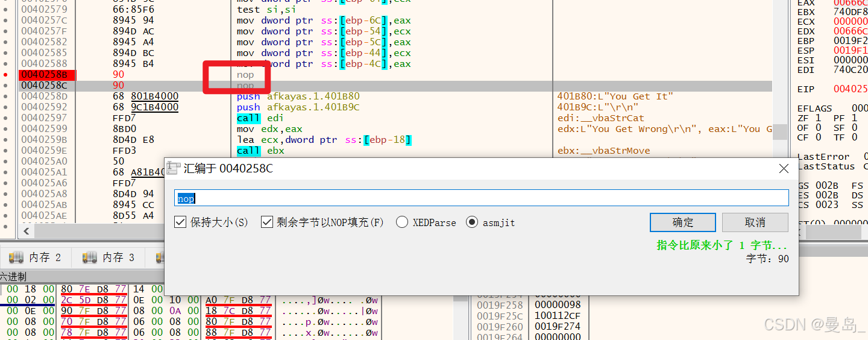The height and width of the screenshot is (340, 868).
Task: Cancel the dialog with 取消 button
Action: coord(755,222)
